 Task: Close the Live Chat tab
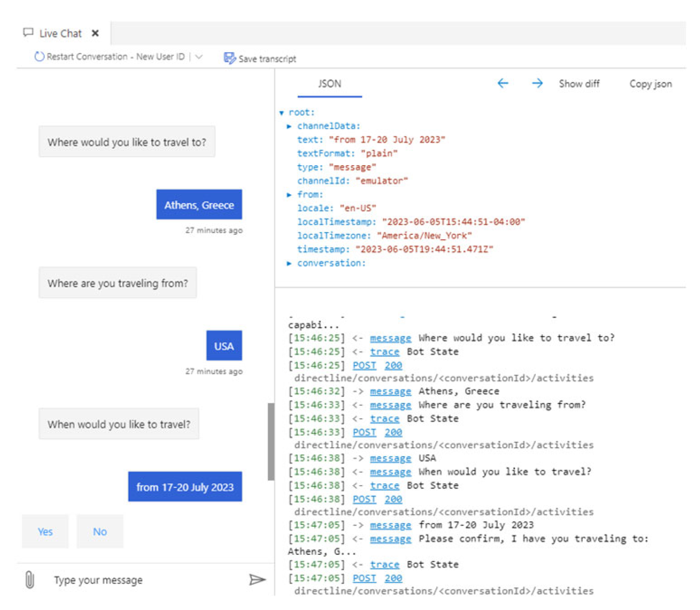(x=95, y=33)
